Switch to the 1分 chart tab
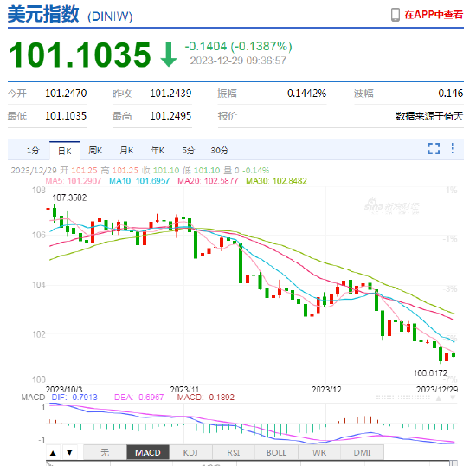Screen dimensions: 476x466 (x=33, y=151)
